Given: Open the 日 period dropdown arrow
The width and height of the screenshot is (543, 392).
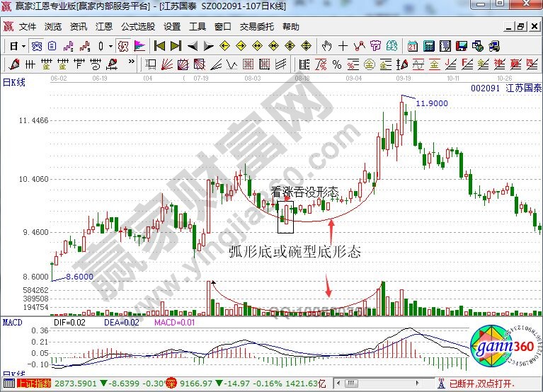Looking at the screenshot, I should coord(23,46).
